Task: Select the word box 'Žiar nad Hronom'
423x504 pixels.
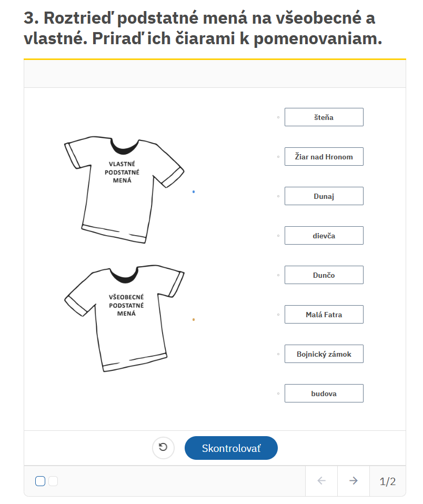Action: click(324, 157)
